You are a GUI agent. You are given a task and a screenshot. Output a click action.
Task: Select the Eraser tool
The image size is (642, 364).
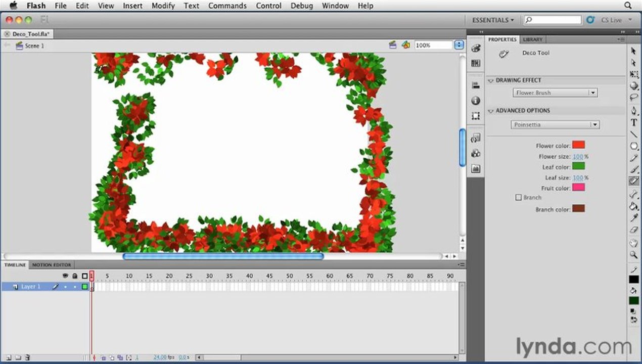(633, 230)
